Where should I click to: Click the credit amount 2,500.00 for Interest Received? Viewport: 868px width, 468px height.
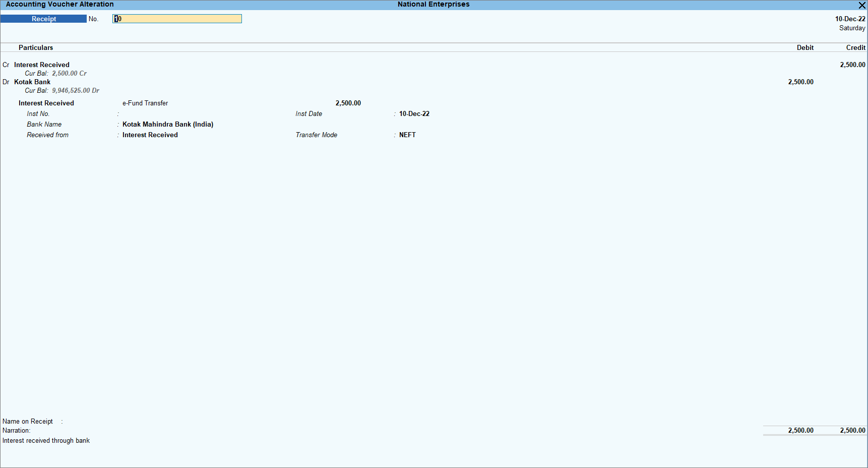852,65
